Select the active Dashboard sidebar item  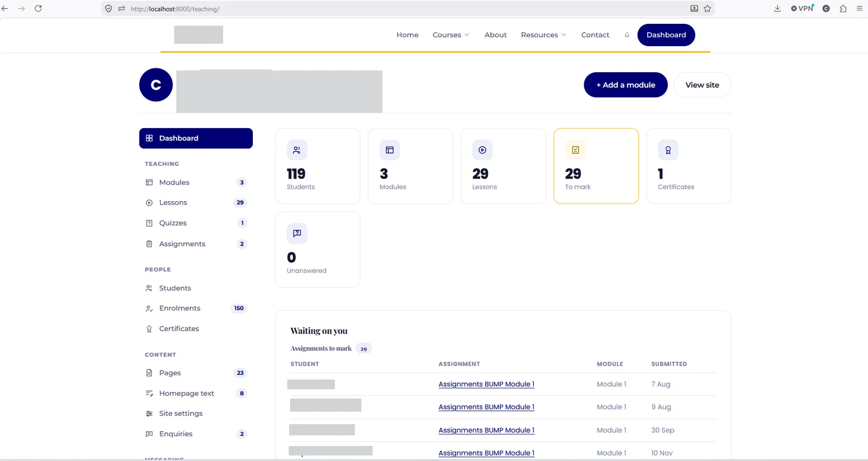(x=196, y=138)
